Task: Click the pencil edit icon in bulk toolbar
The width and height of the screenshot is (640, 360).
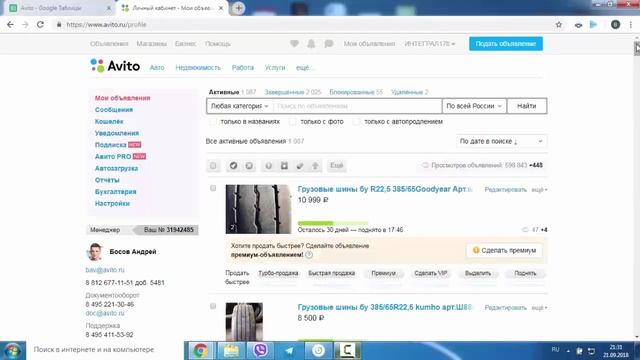Action: 300,166
